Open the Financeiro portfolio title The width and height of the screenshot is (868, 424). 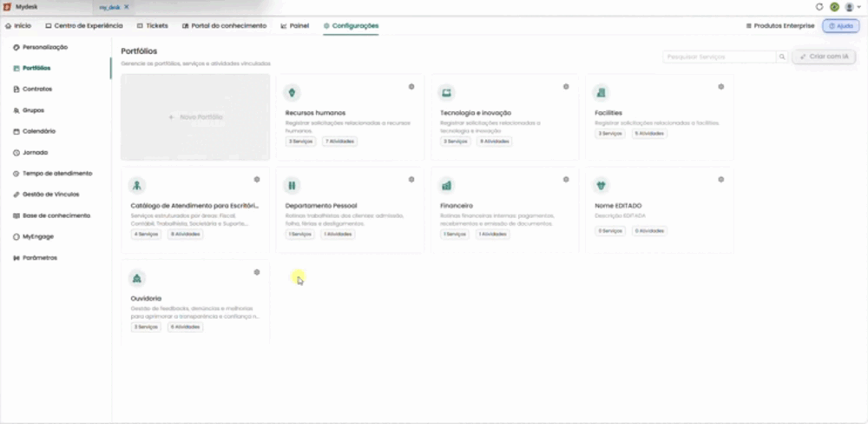457,206
